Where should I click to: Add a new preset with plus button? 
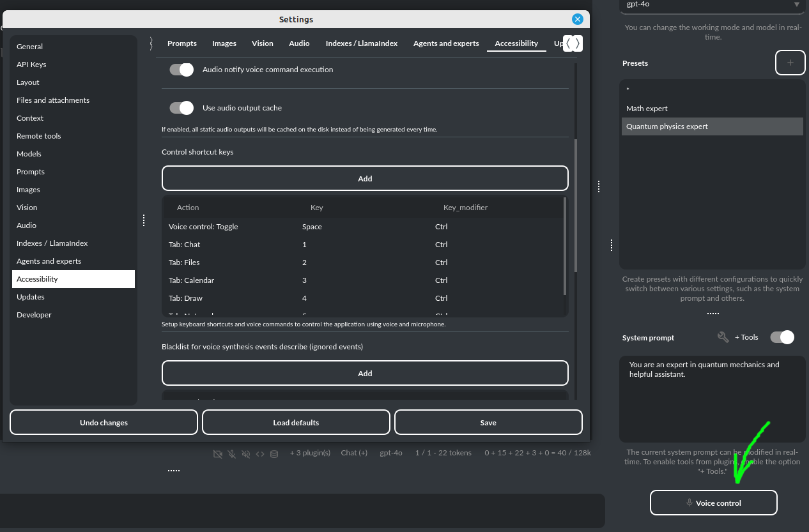pos(790,63)
